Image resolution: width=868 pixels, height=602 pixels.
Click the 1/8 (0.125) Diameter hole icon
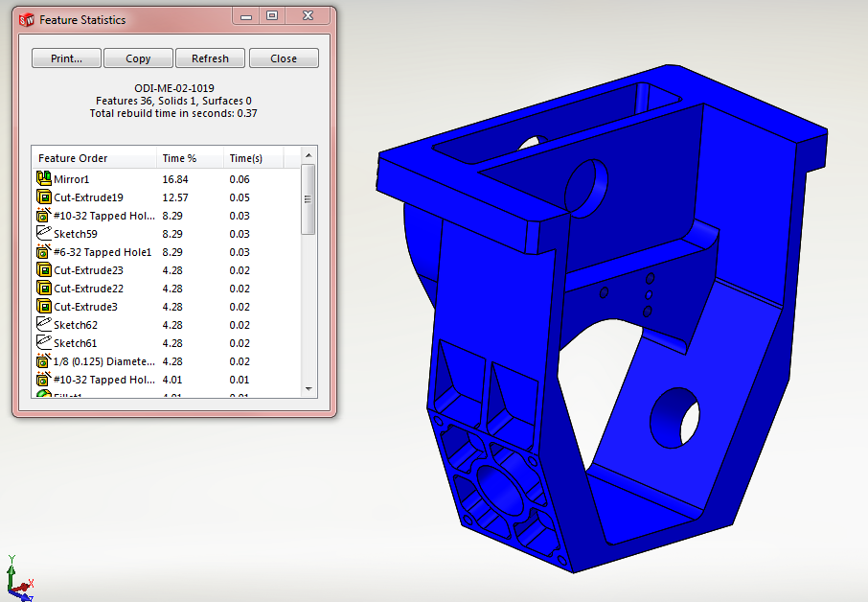(44, 360)
